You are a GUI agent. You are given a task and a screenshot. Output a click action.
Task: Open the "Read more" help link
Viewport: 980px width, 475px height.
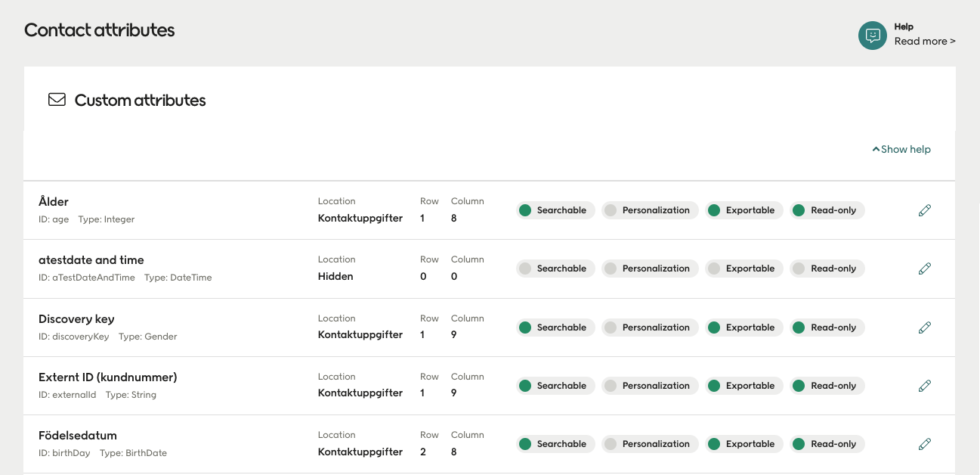coord(925,41)
